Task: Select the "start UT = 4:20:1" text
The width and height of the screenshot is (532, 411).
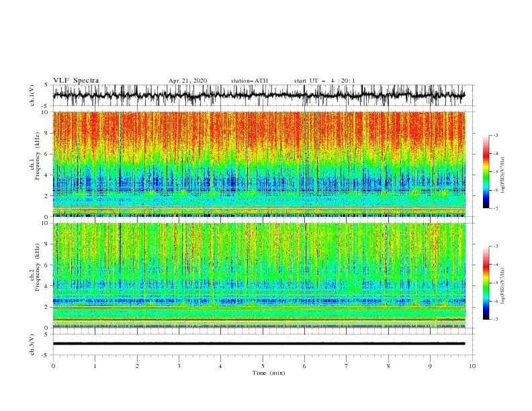Action: click(x=324, y=81)
